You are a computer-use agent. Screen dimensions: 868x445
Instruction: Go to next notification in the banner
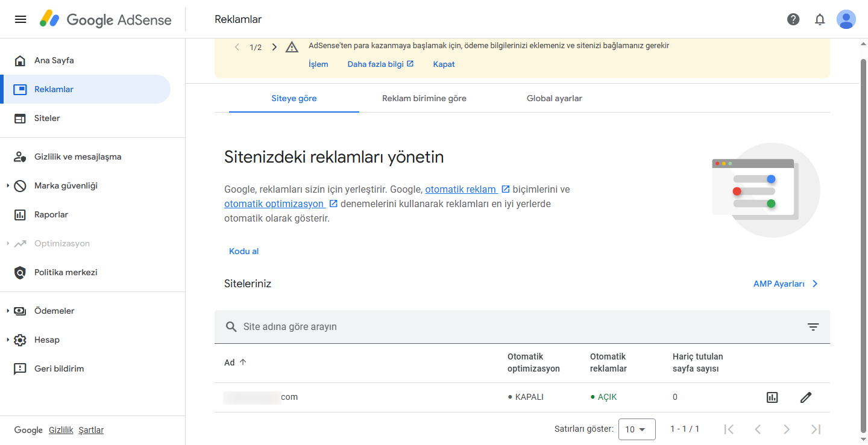tap(274, 47)
